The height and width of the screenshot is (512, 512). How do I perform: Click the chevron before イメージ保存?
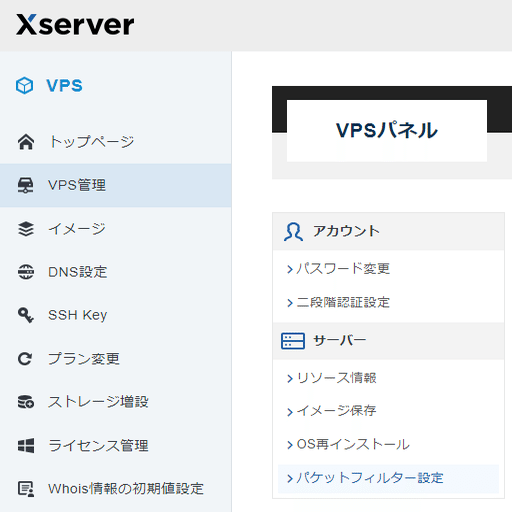[x=290, y=412]
